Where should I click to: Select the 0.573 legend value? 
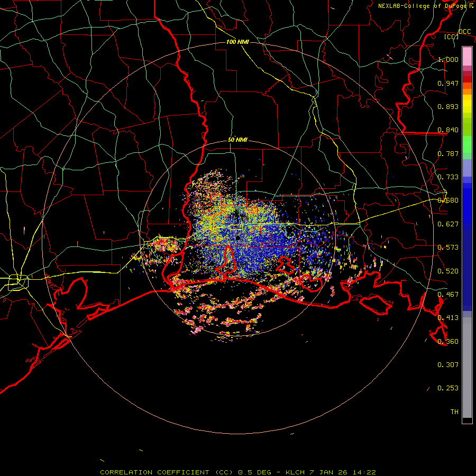(x=448, y=248)
